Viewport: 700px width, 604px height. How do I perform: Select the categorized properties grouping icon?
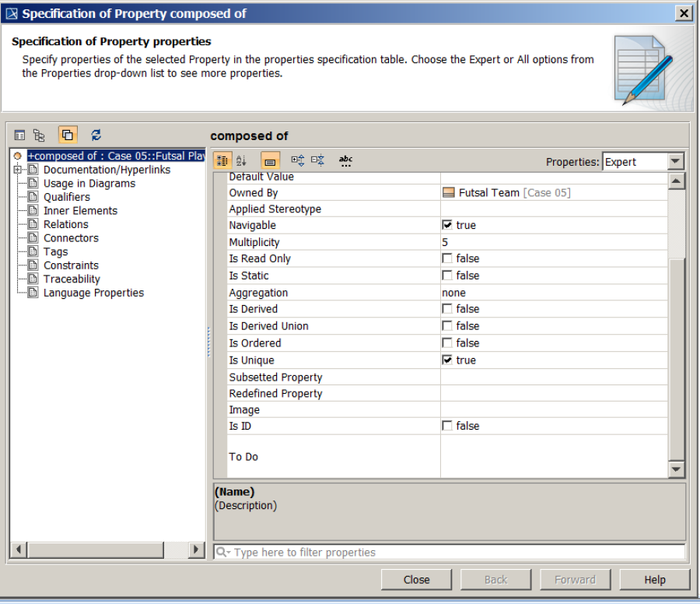[x=222, y=160]
